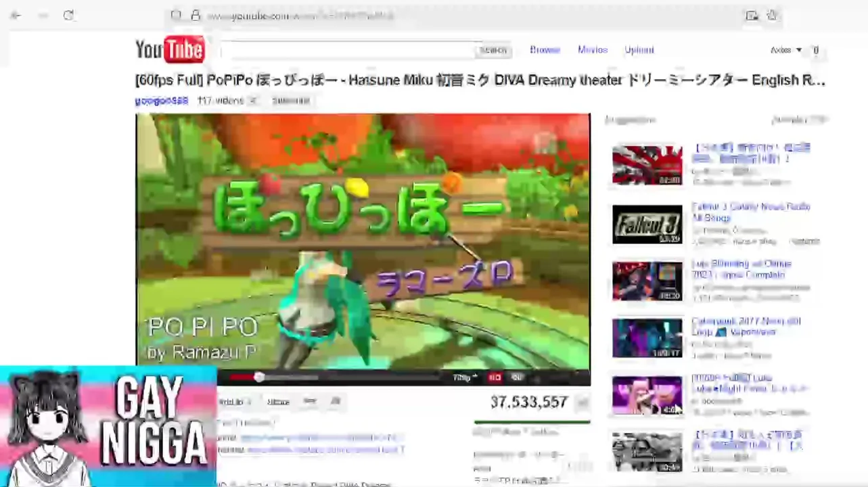Click the flag report icon below video
The width and height of the screenshot is (868, 487).
[335, 402]
